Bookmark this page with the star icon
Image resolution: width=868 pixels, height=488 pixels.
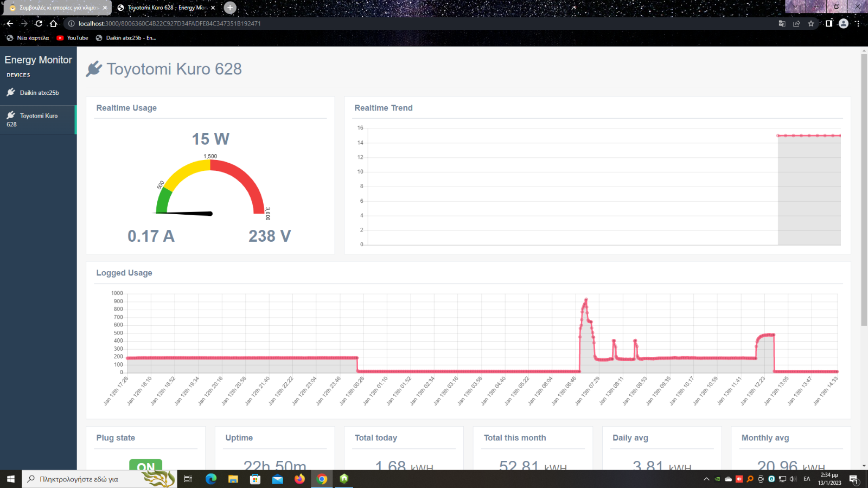click(811, 23)
